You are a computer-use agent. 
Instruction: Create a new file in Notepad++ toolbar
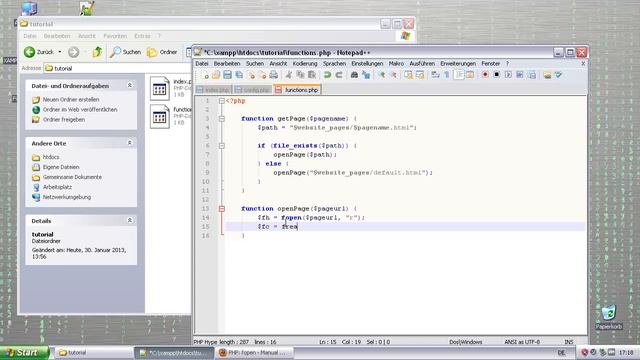pos(205,75)
